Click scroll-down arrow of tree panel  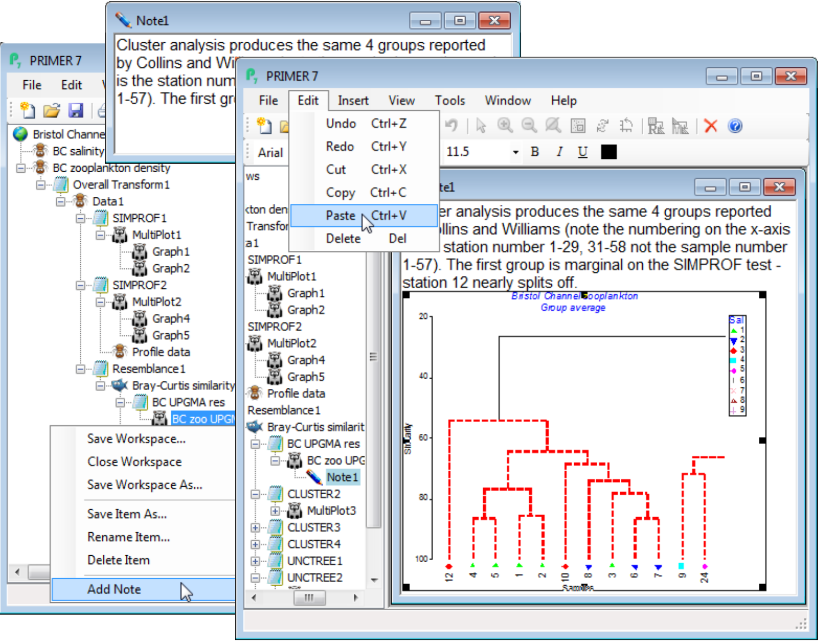[x=374, y=580]
